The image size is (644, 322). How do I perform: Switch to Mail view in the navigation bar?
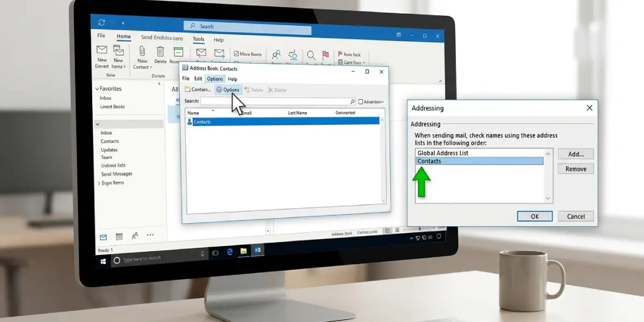[103, 237]
